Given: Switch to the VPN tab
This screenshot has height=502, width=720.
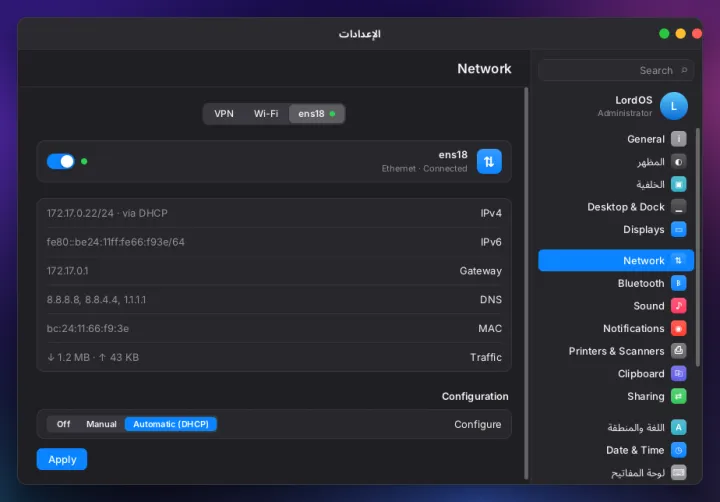Looking at the screenshot, I should click(x=224, y=113).
